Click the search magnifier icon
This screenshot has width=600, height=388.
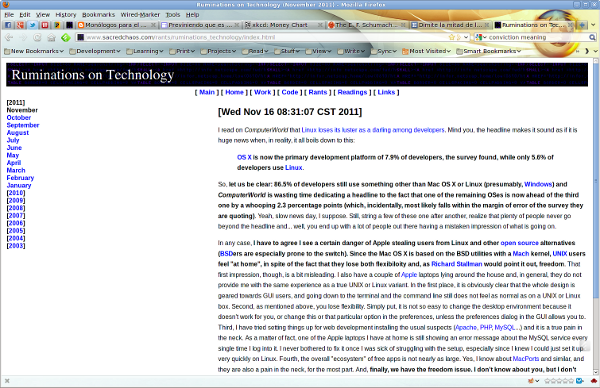(x=592, y=37)
